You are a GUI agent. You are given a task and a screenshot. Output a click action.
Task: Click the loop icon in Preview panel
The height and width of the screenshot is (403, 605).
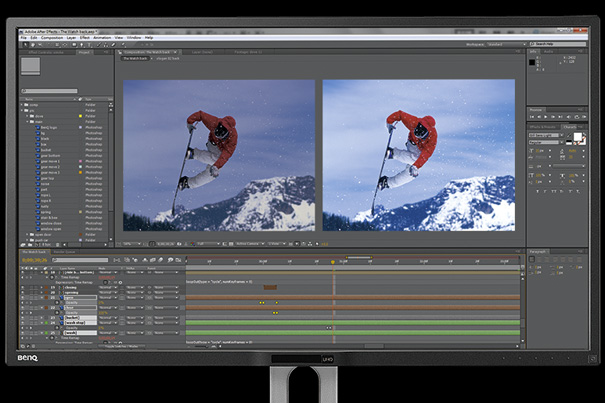pyautogui.click(x=577, y=117)
